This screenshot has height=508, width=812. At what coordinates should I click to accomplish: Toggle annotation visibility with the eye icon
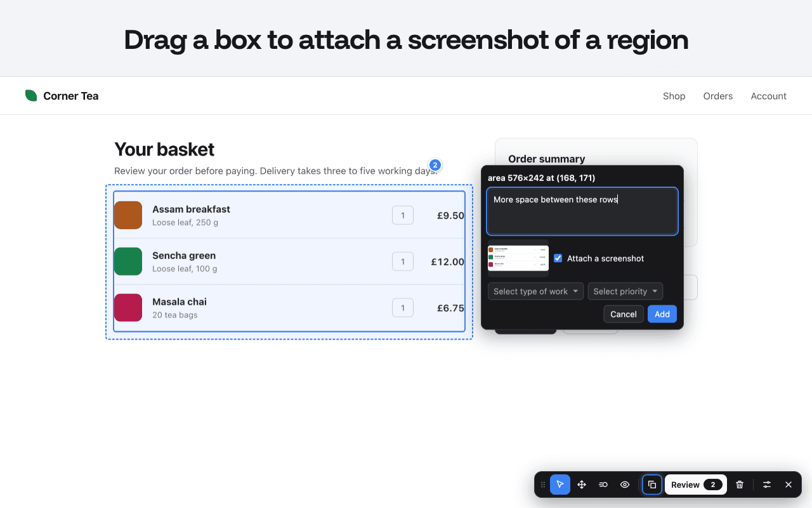click(x=625, y=485)
